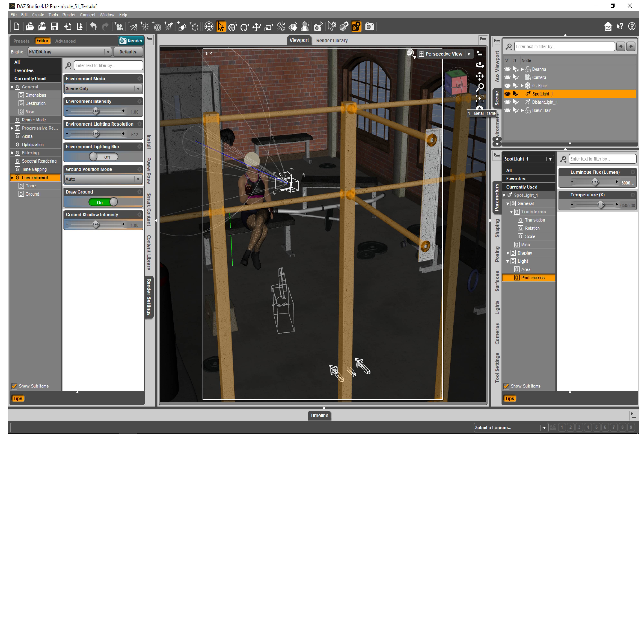Viewport: 644px width, 644px height.
Task: Select the Rotate tool icon
Action: [244, 27]
